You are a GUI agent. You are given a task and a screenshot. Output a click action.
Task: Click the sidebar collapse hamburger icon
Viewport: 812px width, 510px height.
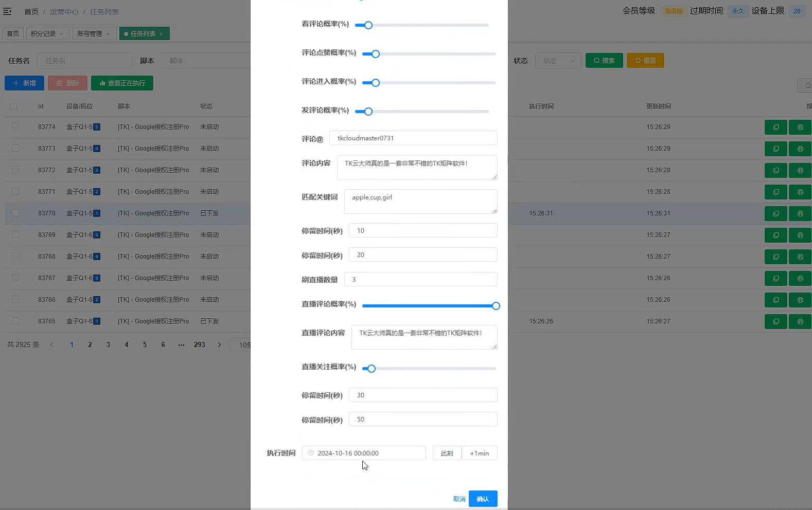7,11
